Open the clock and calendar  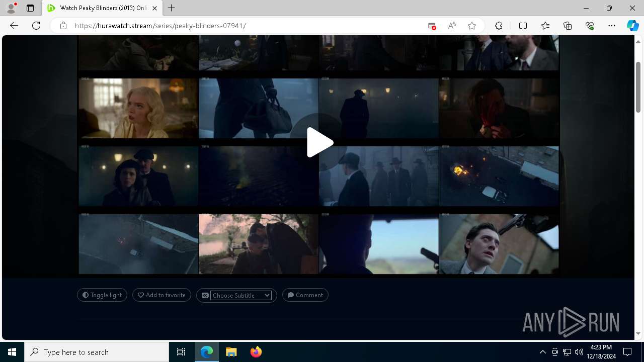(x=601, y=352)
